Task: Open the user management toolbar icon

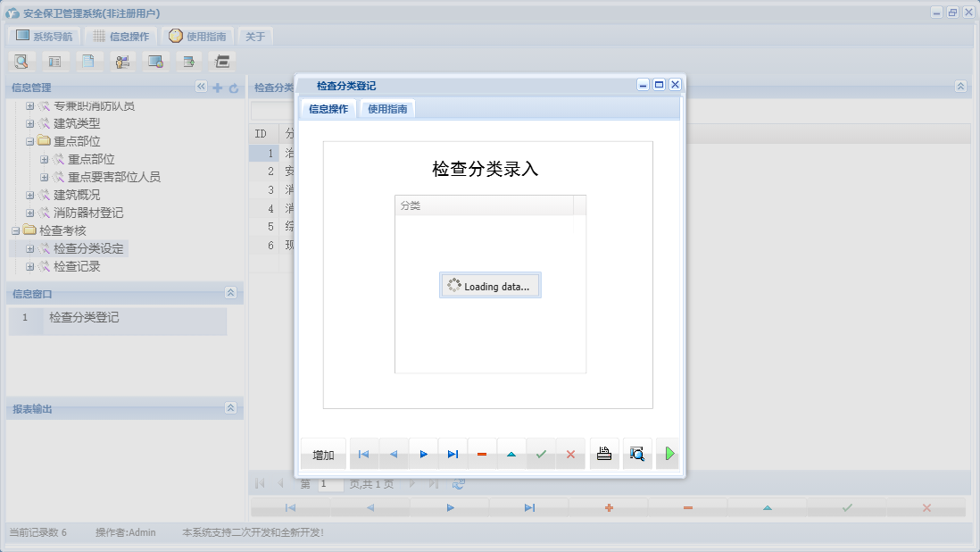Action: coord(122,61)
